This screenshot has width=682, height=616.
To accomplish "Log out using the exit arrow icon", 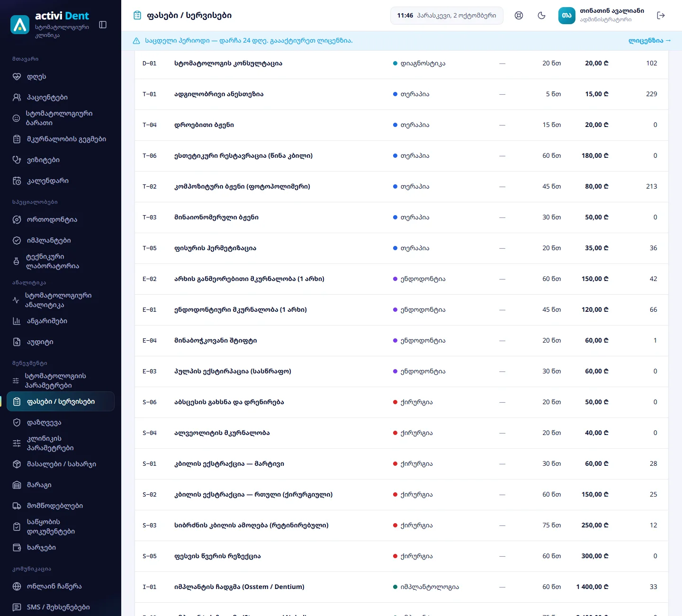I will [661, 16].
